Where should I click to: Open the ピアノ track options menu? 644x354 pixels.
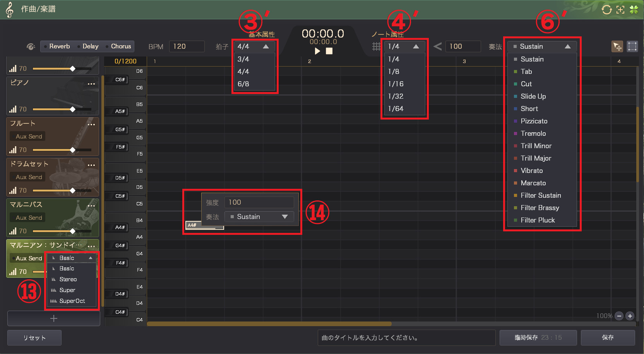tap(91, 84)
